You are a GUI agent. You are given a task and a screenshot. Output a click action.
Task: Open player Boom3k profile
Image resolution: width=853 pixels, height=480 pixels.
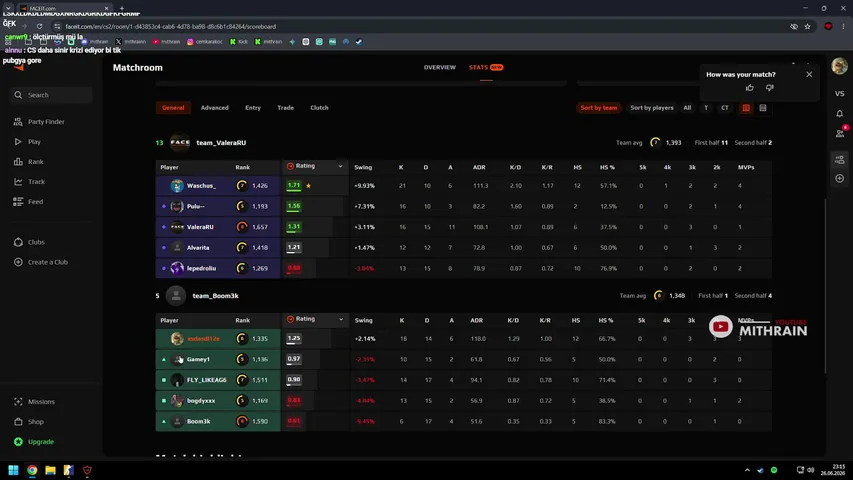point(199,421)
